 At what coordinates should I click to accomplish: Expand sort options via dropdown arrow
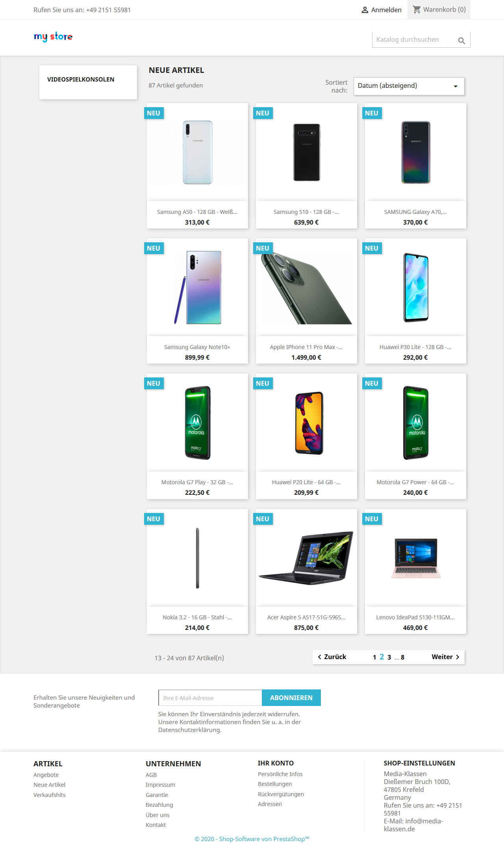tap(456, 86)
